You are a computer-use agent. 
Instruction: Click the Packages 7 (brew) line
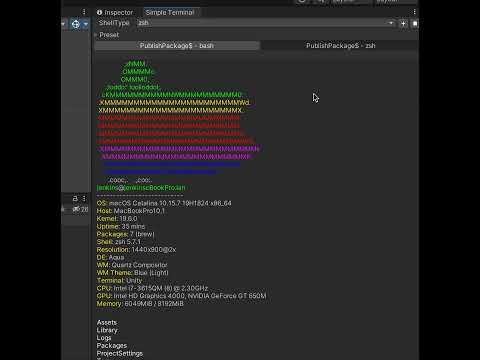(125, 234)
